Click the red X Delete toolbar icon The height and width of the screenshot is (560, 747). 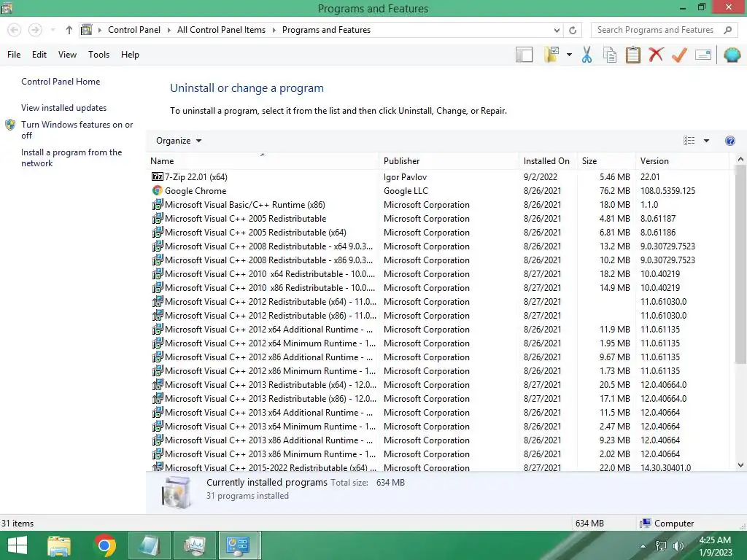656,55
